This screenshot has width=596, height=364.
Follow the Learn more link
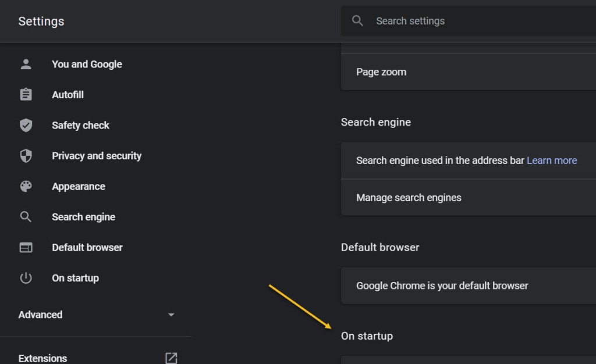pyautogui.click(x=552, y=160)
